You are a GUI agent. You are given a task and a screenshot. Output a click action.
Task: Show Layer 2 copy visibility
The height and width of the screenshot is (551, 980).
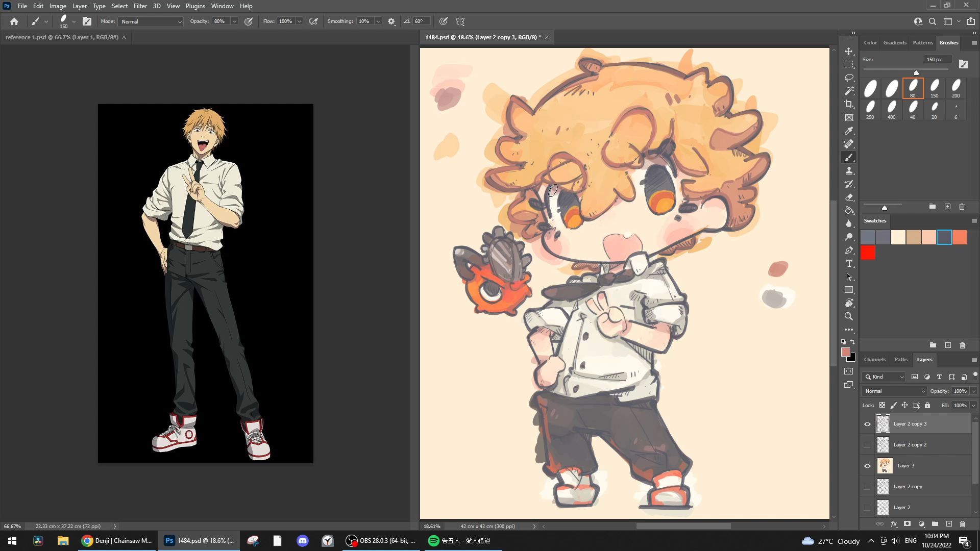point(867,487)
